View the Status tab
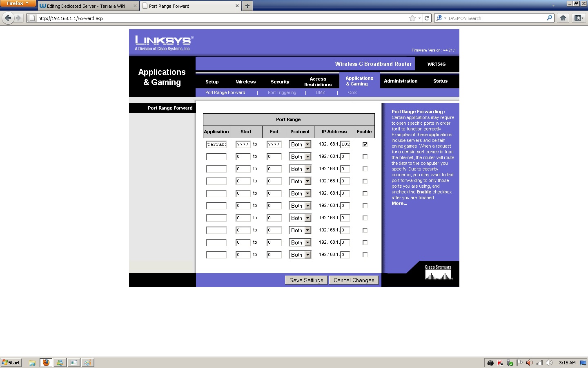The width and height of the screenshot is (588, 368). 441,81
